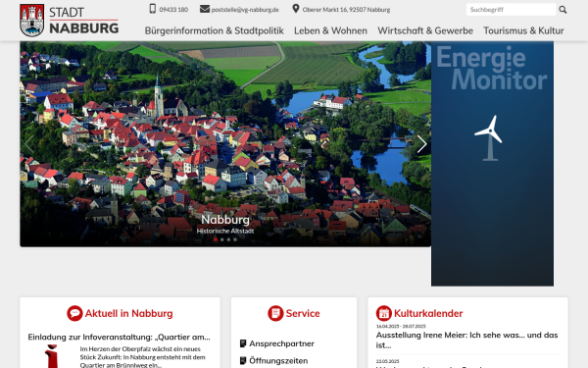Click the Stadt Nabburg coat of arms logo
Viewport: 588px width, 368px height.
pyautogui.click(x=32, y=21)
